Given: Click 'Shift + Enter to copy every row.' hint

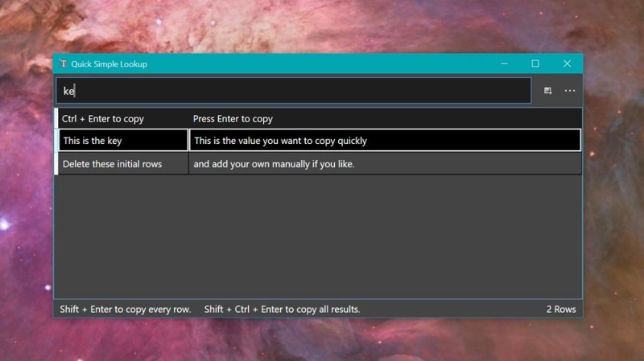Looking at the screenshot, I should (x=126, y=310).
